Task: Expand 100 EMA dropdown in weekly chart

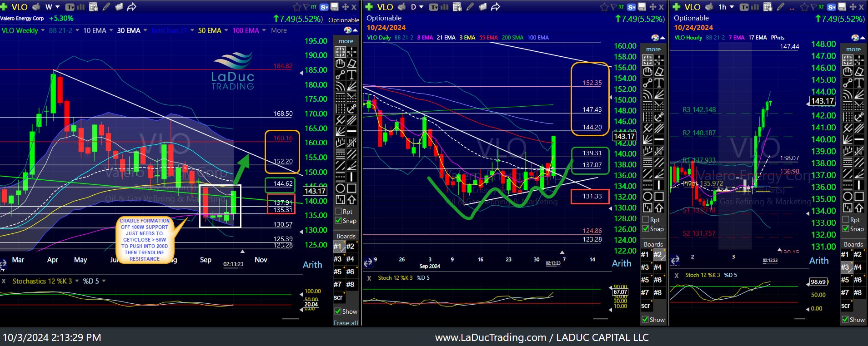Action: [x=264, y=30]
